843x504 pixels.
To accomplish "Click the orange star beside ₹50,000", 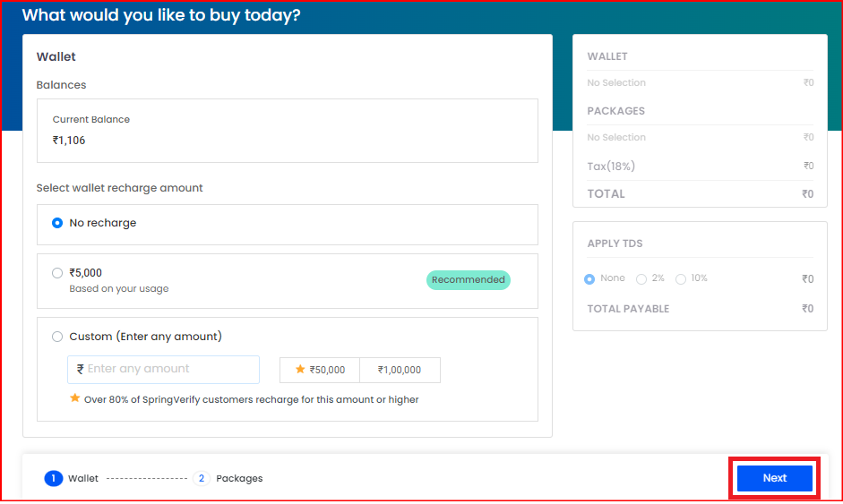I will (300, 369).
